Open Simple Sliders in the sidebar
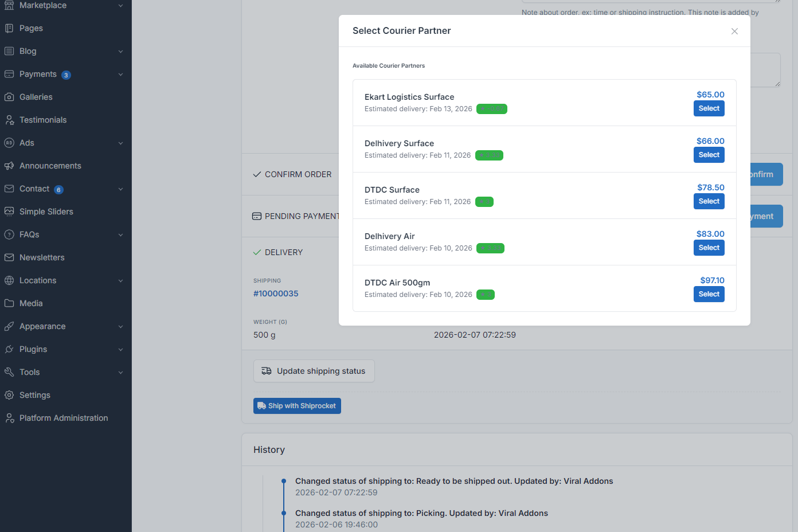 pyautogui.click(x=46, y=212)
